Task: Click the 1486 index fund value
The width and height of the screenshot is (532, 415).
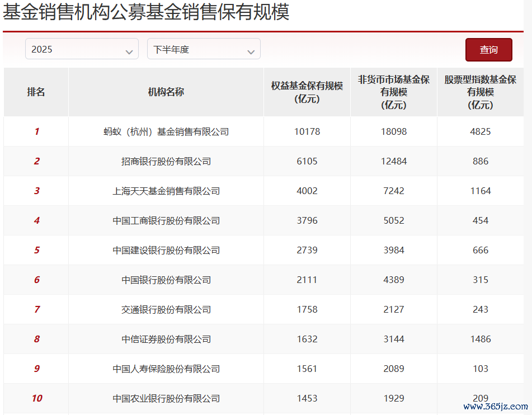Action: [x=481, y=339]
